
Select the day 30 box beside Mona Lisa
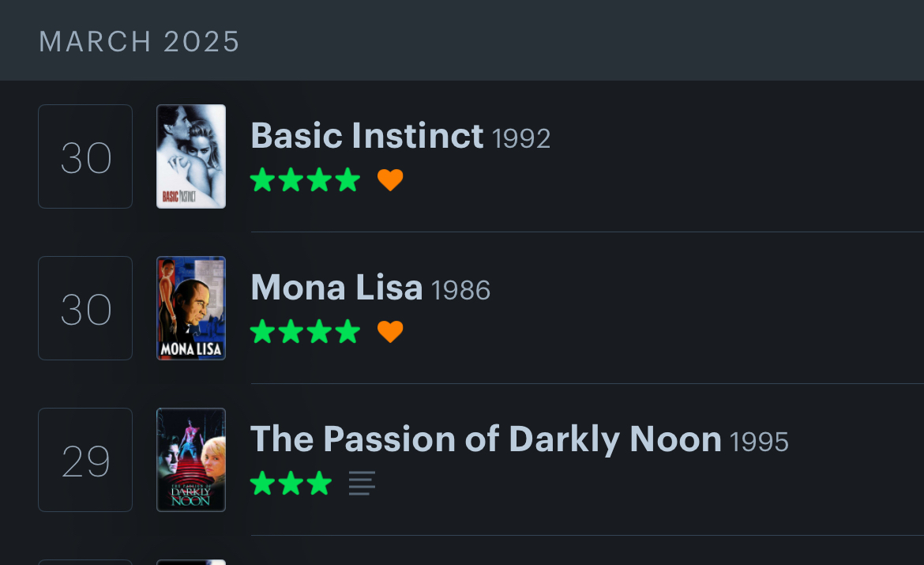tap(85, 308)
